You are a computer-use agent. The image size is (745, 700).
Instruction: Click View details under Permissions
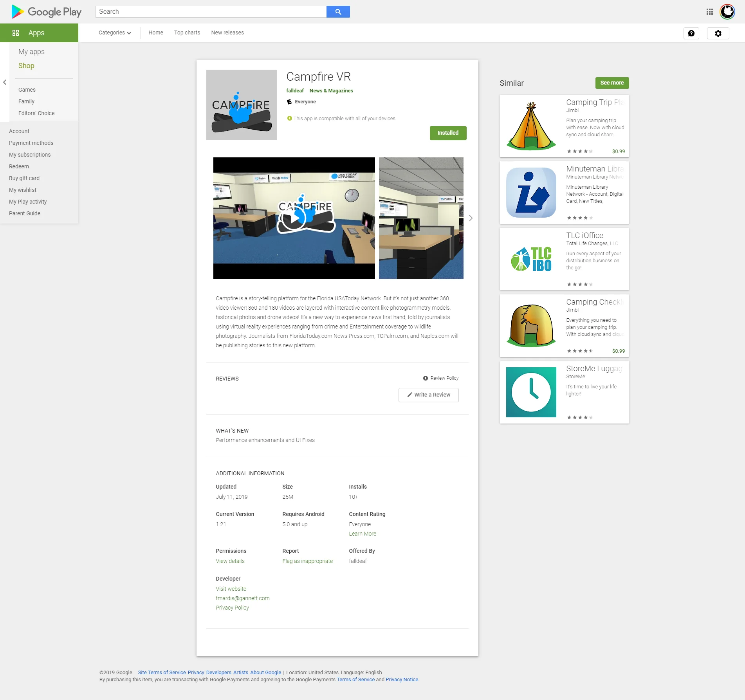point(230,561)
